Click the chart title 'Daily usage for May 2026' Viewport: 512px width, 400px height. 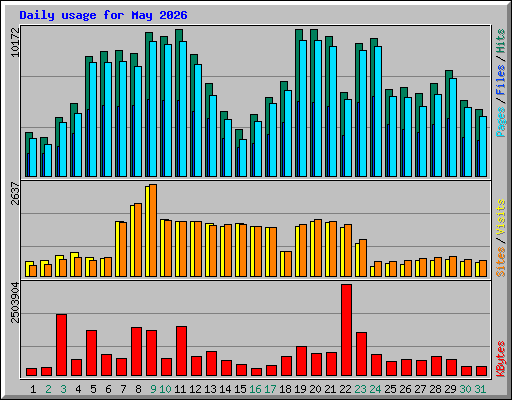pos(103,15)
